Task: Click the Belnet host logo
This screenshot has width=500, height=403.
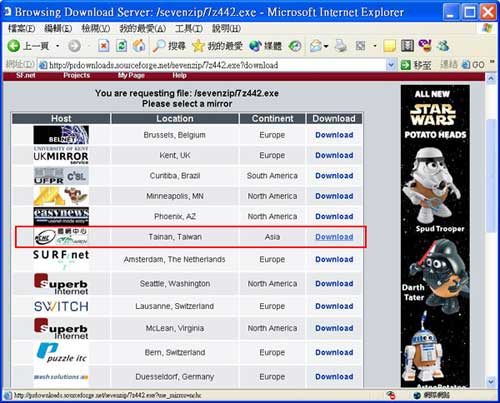Action: pyautogui.click(x=61, y=135)
